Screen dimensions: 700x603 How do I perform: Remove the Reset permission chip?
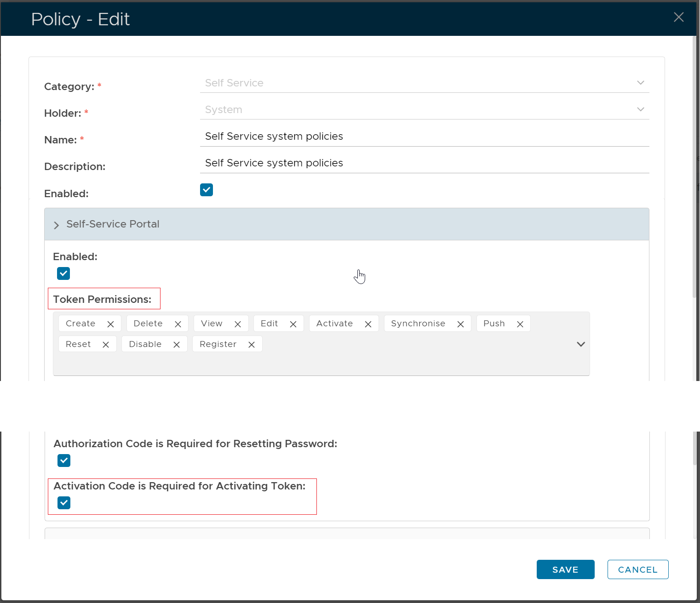pos(106,345)
